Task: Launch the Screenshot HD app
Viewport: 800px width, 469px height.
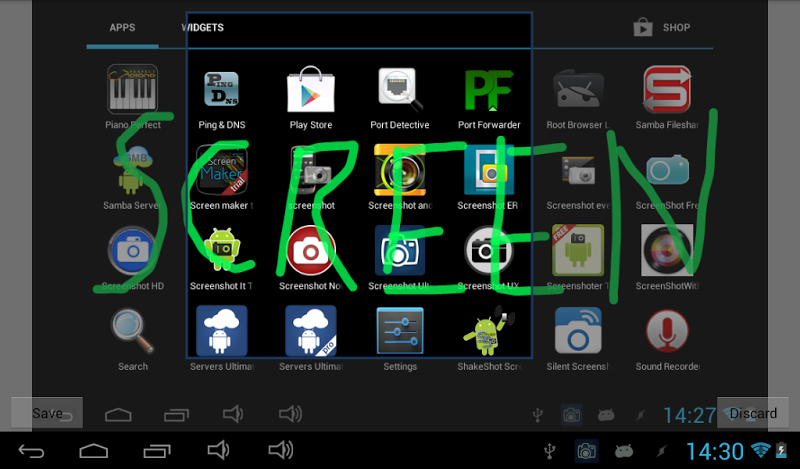Action: 133,251
